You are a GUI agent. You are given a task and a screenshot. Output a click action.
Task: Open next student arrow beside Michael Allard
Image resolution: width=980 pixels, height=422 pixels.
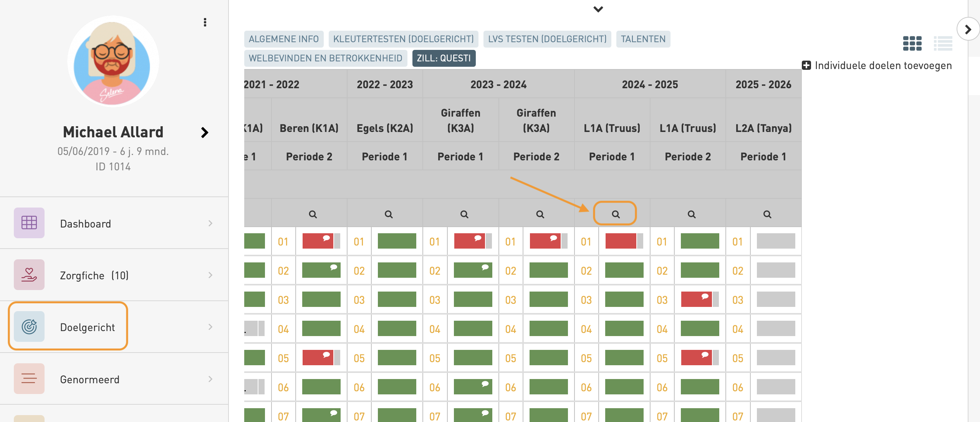pos(205,133)
